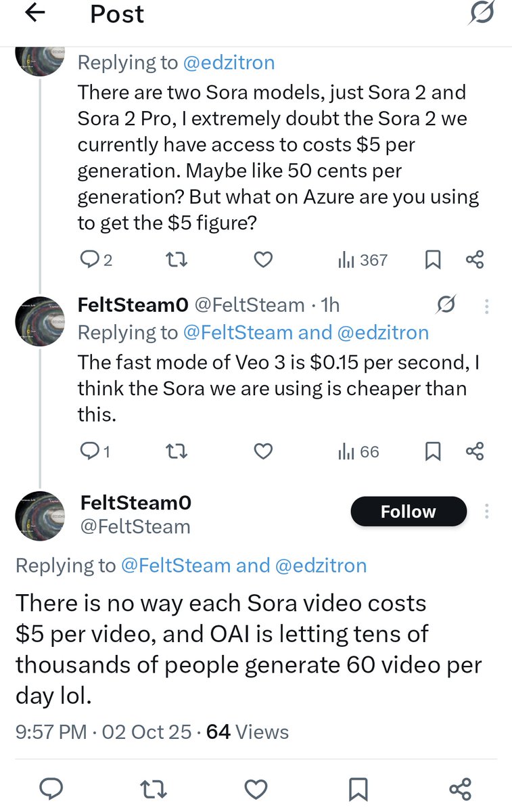View analytics showing 66 views
The width and height of the screenshot is (512, 812).
pos(358,451)
